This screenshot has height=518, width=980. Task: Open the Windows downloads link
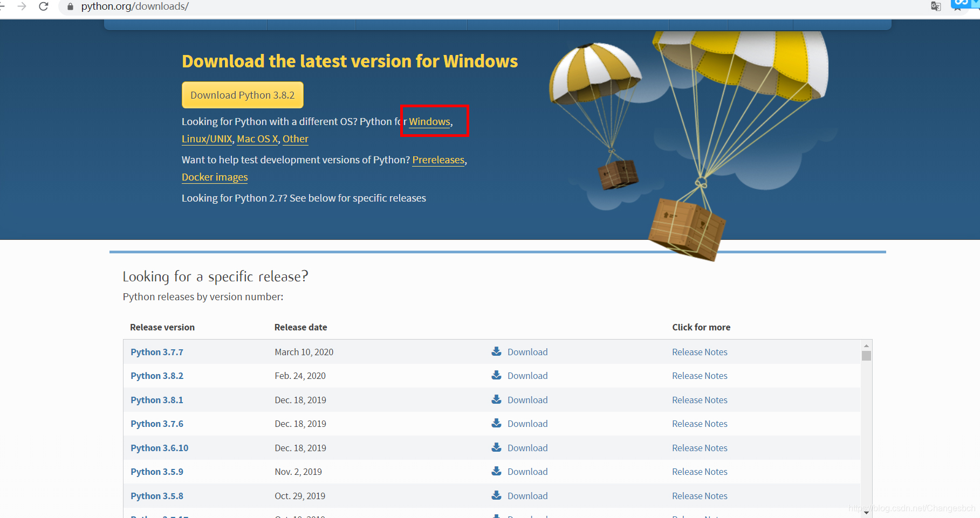coord(429,121)
